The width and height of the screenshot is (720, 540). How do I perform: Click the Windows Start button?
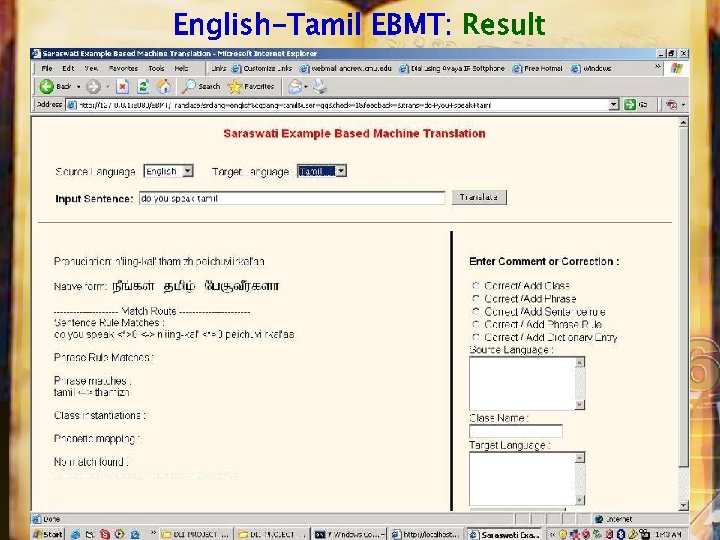(x=48, y=534)
